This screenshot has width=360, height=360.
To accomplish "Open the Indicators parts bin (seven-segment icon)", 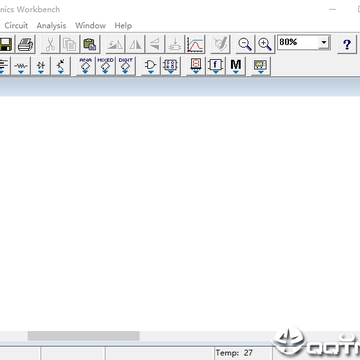I will [196, 66].
